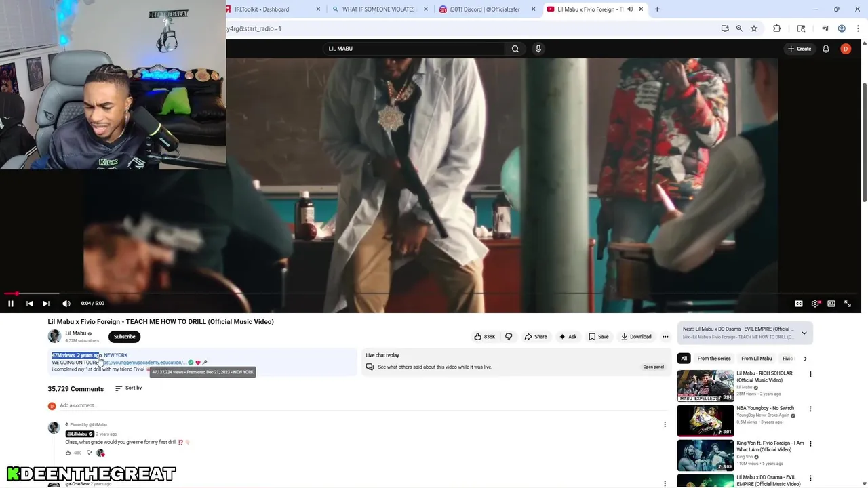
Task: Open the Chrome profile icon
Action: click(842, 28)
